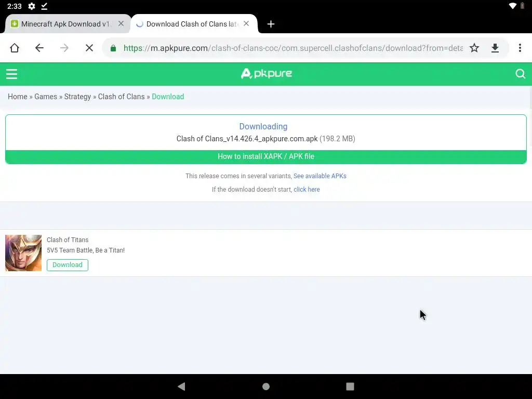
Task: Open See available APKs link
Action: (x=320, y=176)
